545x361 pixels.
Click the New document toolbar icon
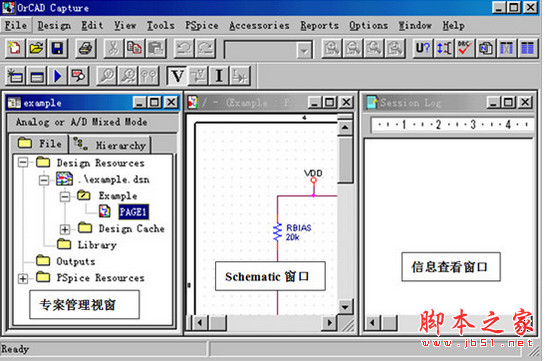point(15,48)
